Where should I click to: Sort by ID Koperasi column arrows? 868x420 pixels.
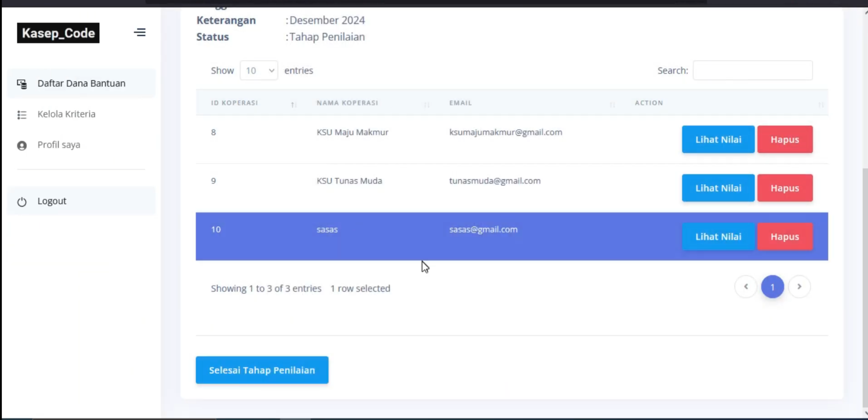click(293, 105)
